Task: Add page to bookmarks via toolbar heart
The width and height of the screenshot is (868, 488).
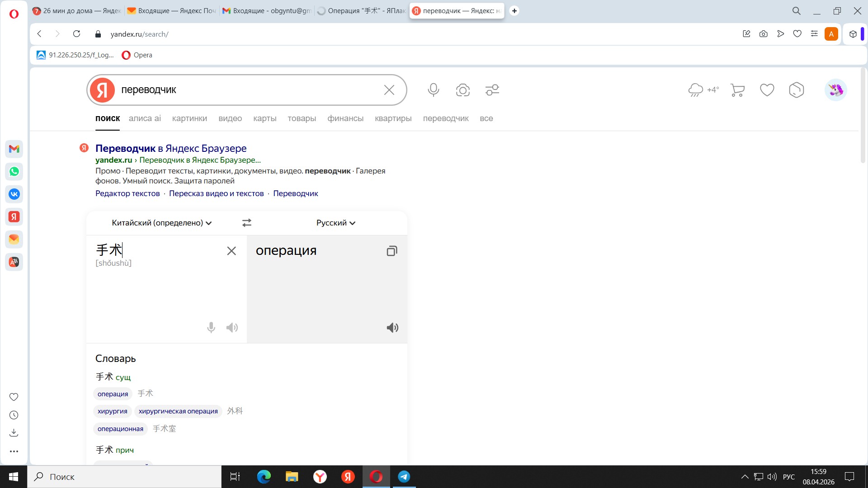Action: coord(797,34)
